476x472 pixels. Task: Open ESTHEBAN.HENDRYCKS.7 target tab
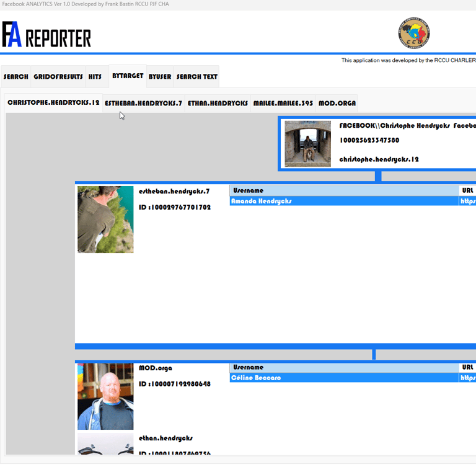[x=144, y=103]
